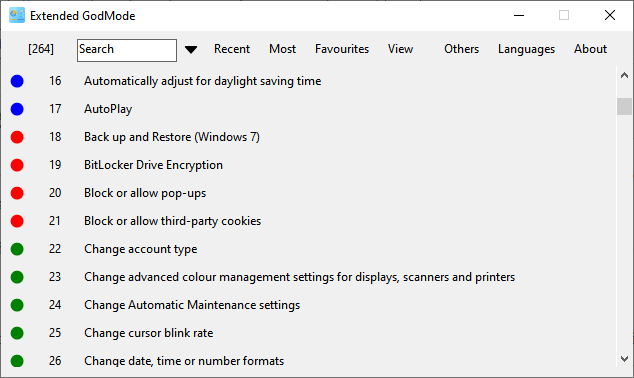The height and width of the screenshot is (378, 634).
Task: Click the blue dot next to daylight saving time entry
Action: tap(17, 81)
